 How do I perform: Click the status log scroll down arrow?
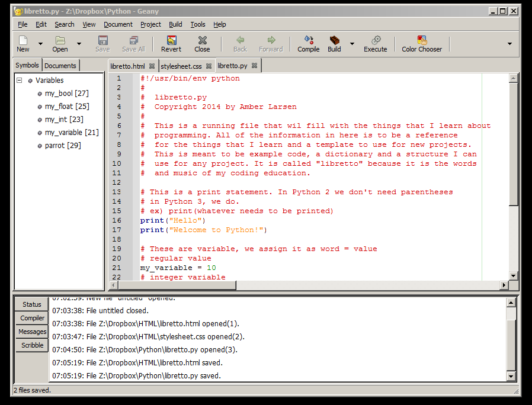point(511,376)
